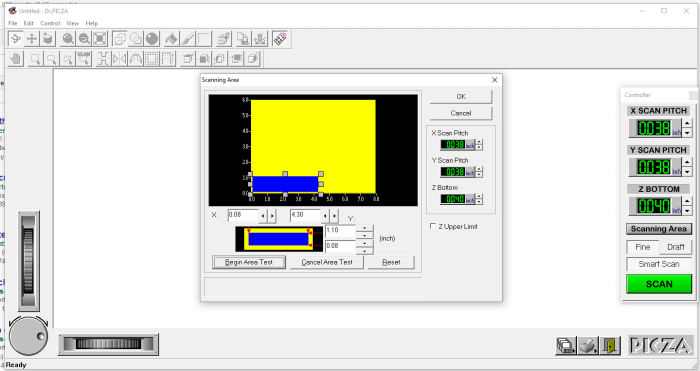Viewport: 700px width, 371px height.
Task: Click the rectangle select tool
Action: point(36,58)
